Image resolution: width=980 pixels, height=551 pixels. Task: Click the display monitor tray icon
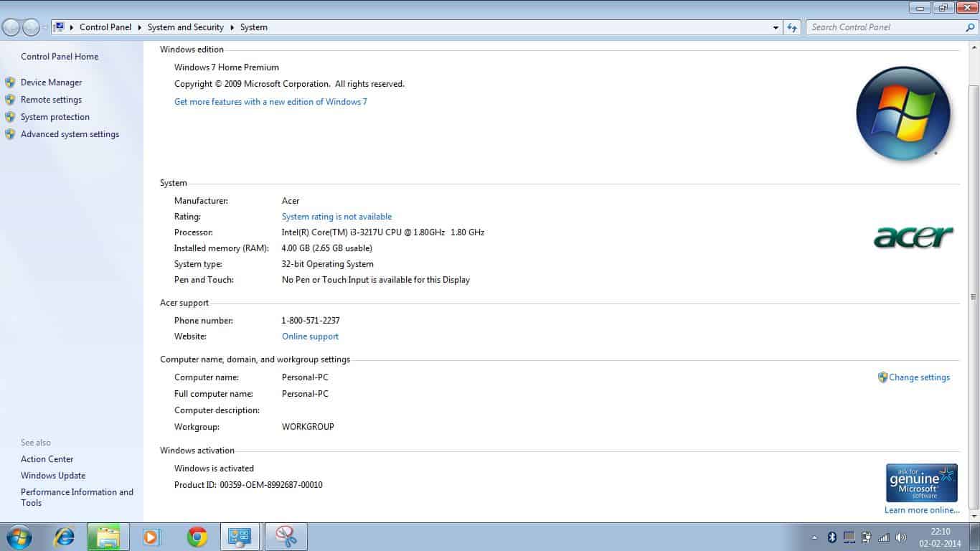[849, 537]
